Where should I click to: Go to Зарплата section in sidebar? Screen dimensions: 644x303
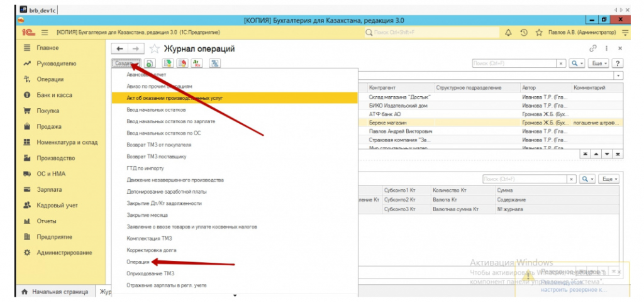(49, 189)
